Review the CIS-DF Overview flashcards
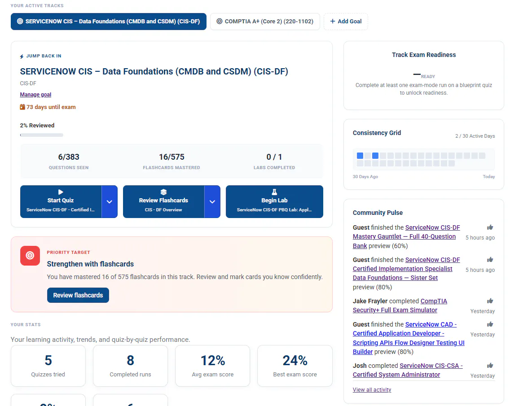This screenshot has width=532, height=406. pyautogui.click(x=163, y=201)
